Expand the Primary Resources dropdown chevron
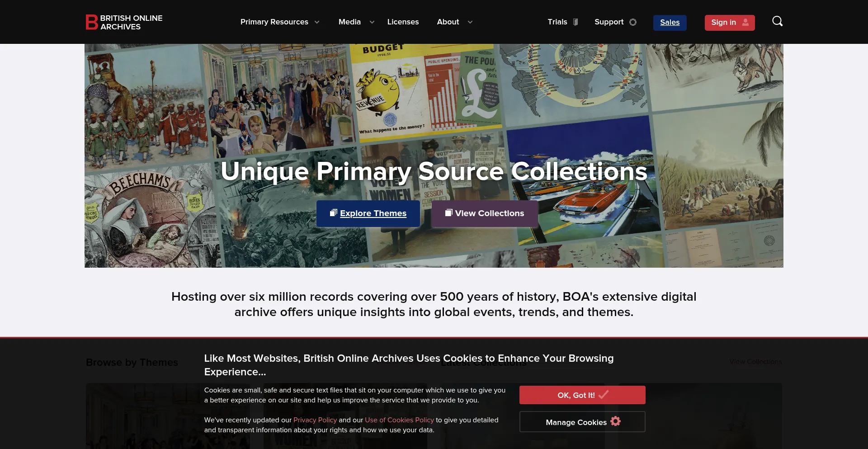The height and width of the screenshot is (449, 868). (x=317, y=22)
